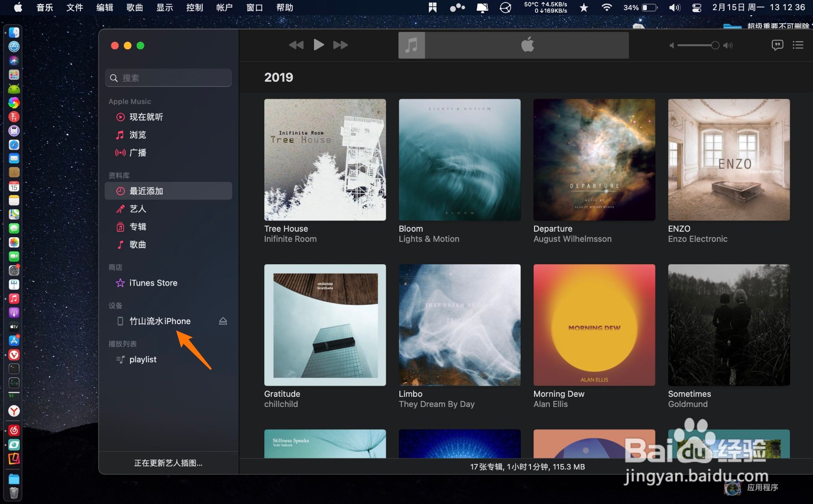Open the 帮助 menu
The height and width of the screenshot is (504, 813).
(285, 8)
